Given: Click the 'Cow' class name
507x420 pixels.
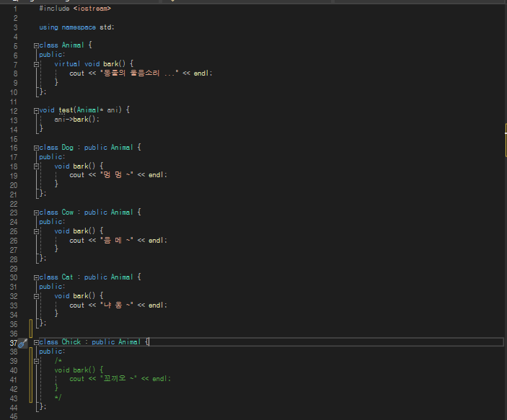Looking at the screenshot, I should click(x=68, y=213).
